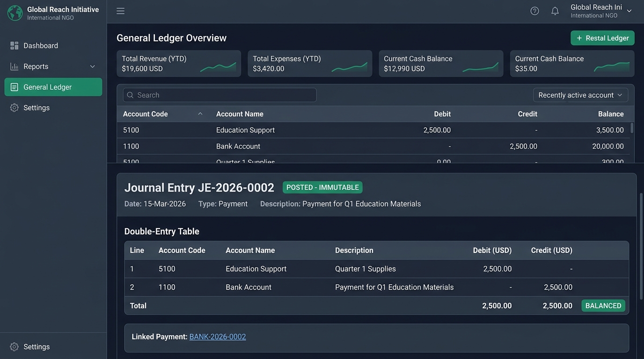This screenshot has width=644, height=359.
Task: Click the Balance column header
Action: pyautogui.click(x=611, y=114)
